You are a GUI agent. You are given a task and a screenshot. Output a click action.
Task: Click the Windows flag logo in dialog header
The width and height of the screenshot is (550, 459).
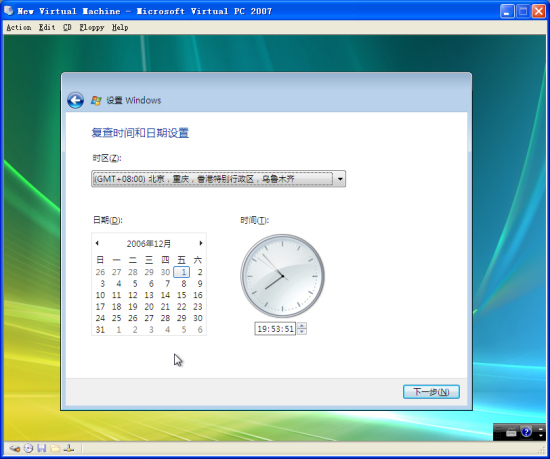click(x=96, y=101)
